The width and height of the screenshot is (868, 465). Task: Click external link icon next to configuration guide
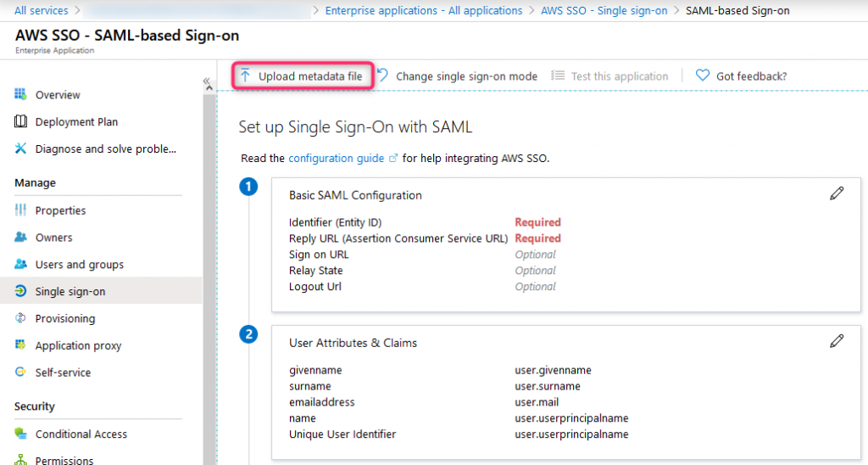(393, 158)
